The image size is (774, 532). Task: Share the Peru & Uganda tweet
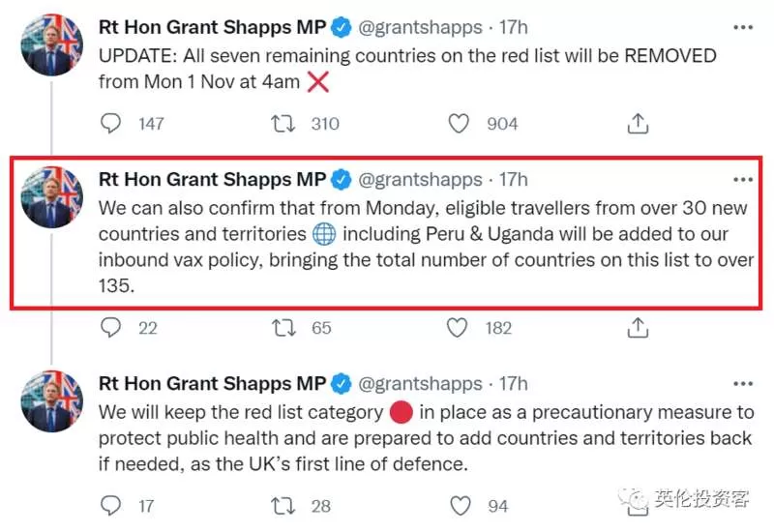(638, 328)
